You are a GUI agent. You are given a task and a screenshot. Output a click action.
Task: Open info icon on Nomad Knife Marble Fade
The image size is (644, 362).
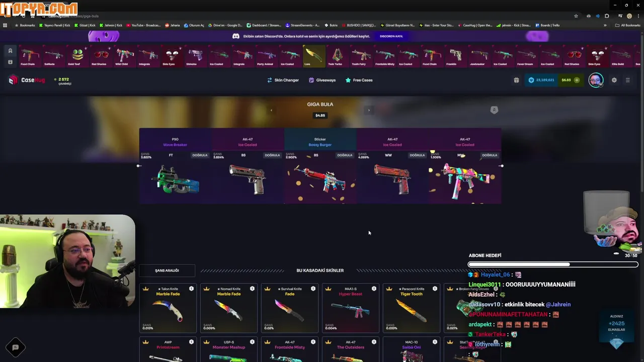point(252,289)
